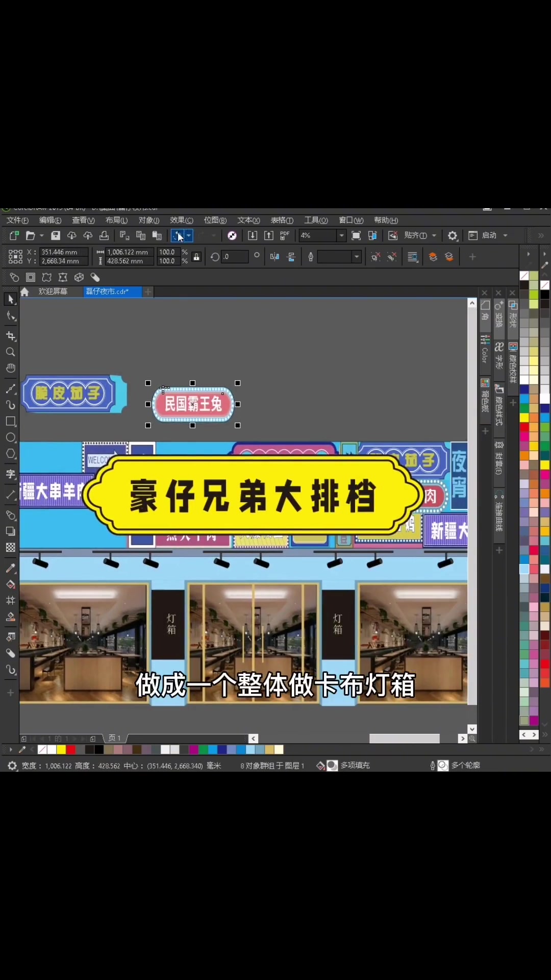
Task: Select the Transparency checkerboard tool
Action: coord(11,548)
